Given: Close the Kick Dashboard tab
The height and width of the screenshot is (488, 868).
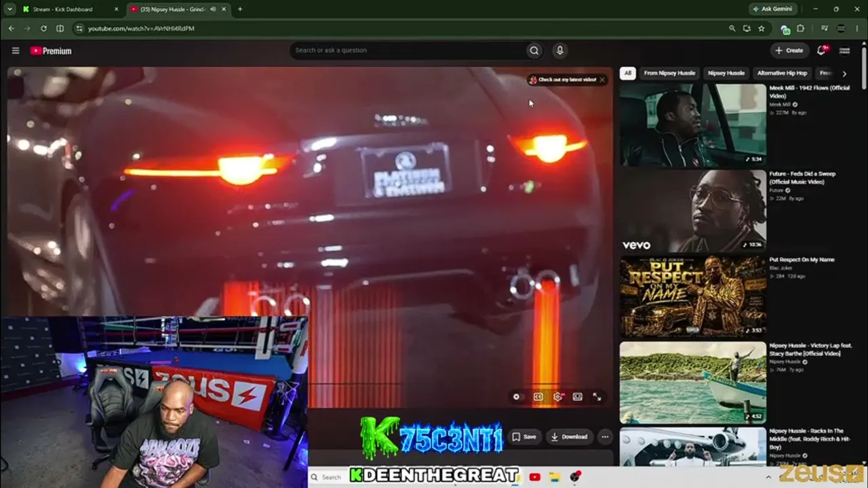Looking at the screenshot, I should 116,9.
